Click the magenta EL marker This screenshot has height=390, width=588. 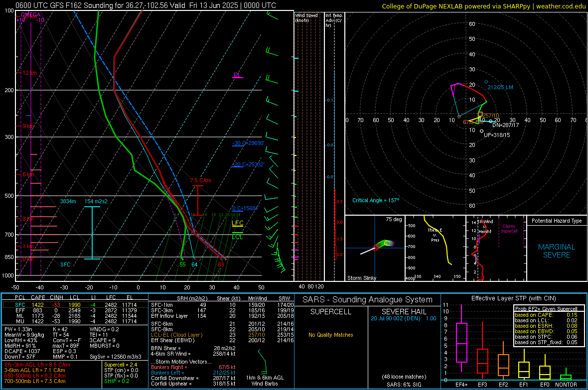(x=237, y=75)
